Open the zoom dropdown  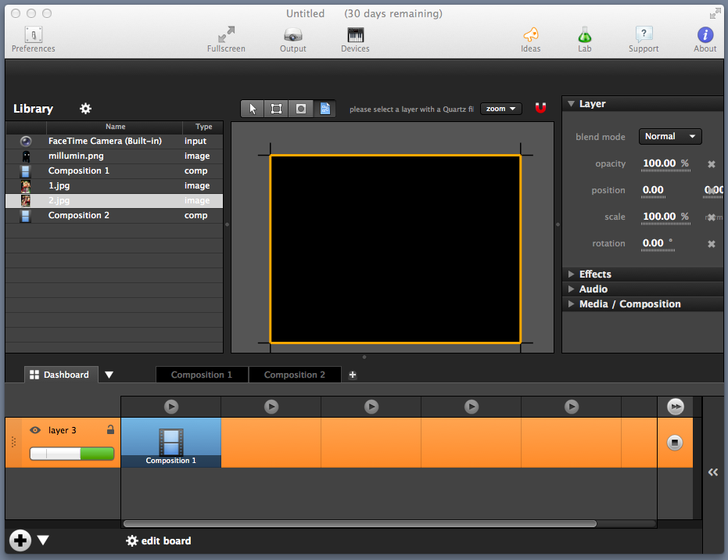coord(501,109)
